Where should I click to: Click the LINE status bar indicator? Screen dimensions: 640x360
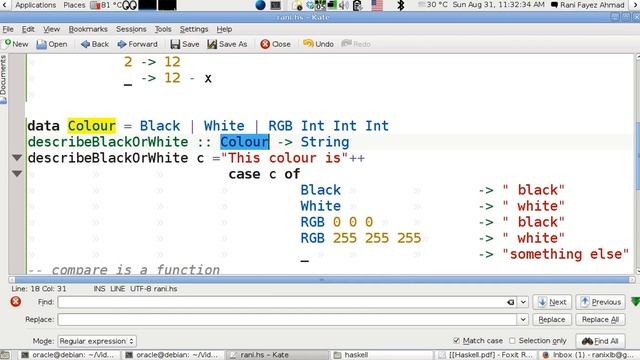[118, 289]
